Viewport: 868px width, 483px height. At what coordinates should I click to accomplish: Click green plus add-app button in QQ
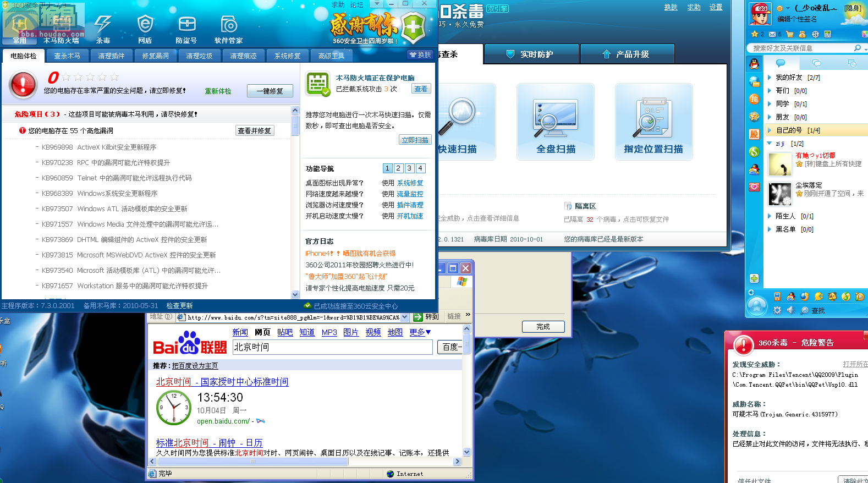(x=754, y=278)
